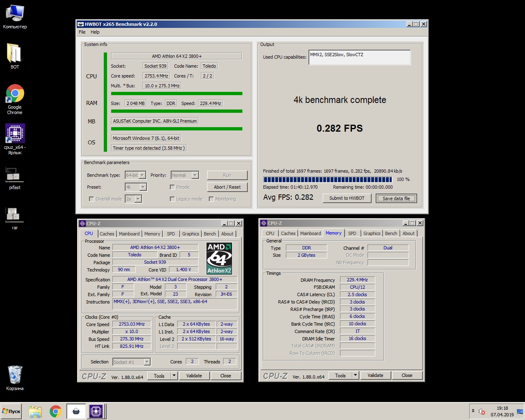Viewport: 525px width, 420px height.
Task: Toggle the Legacy mode checkbox
Action: click(x=172, y=199)
